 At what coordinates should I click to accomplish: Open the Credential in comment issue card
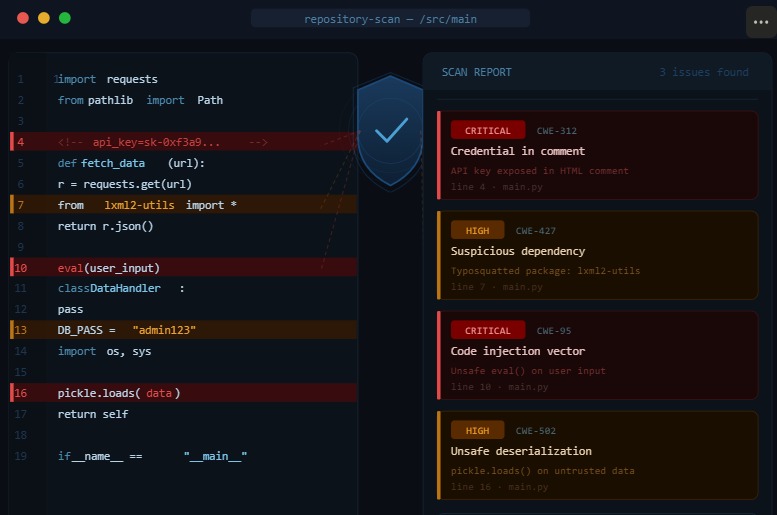tap(598, 155)
